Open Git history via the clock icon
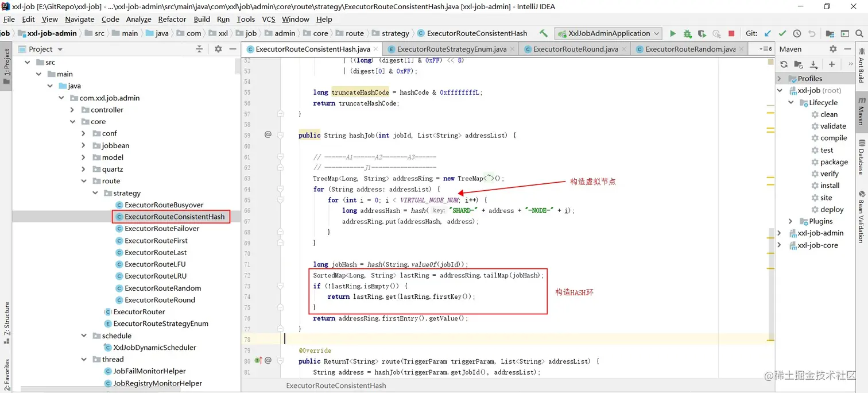868x393 pixels. click(797, 33)
